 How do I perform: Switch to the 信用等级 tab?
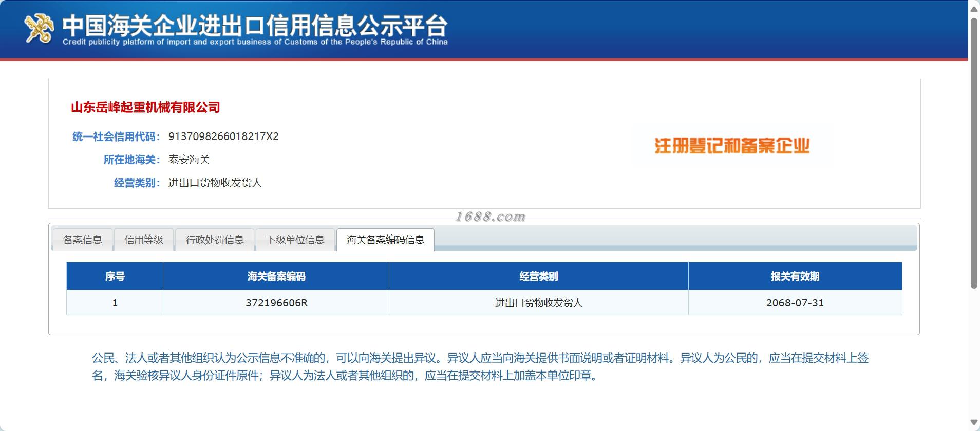(144, 240)
